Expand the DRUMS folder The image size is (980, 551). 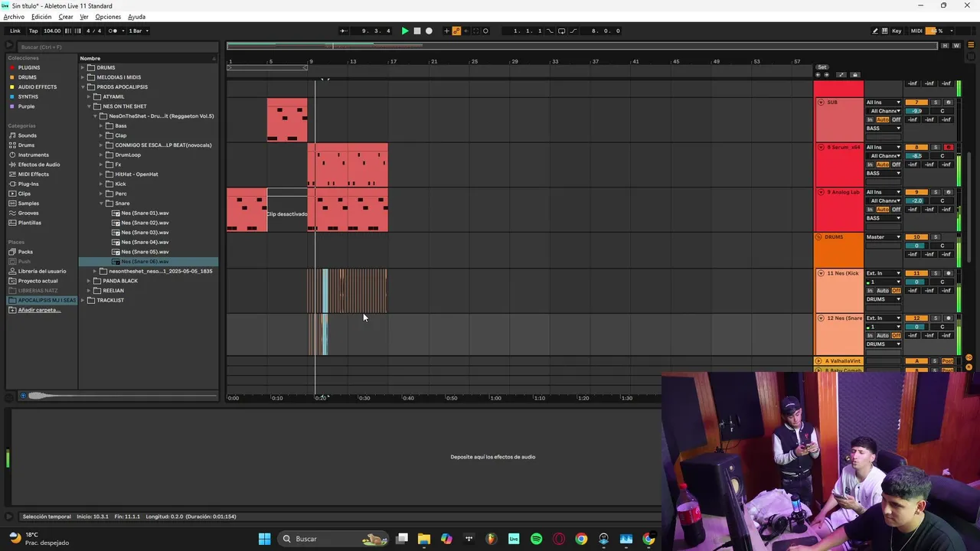click(83, 67)
